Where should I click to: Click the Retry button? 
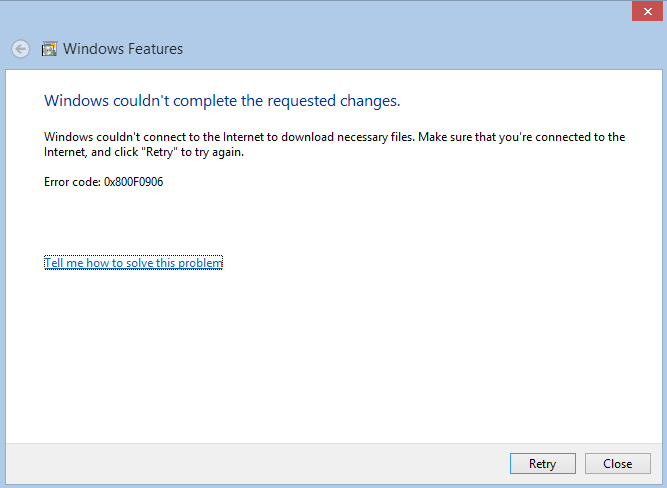543,463
